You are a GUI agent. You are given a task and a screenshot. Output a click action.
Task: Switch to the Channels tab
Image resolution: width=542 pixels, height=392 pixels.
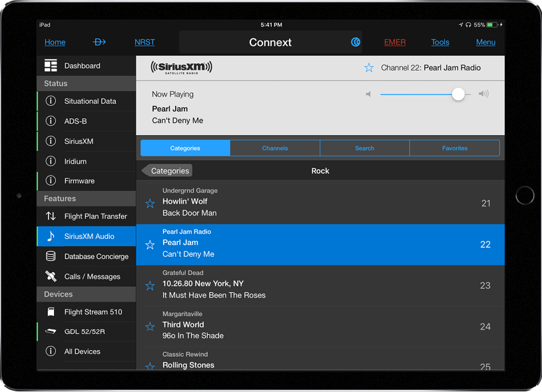[x=275, y=148]
